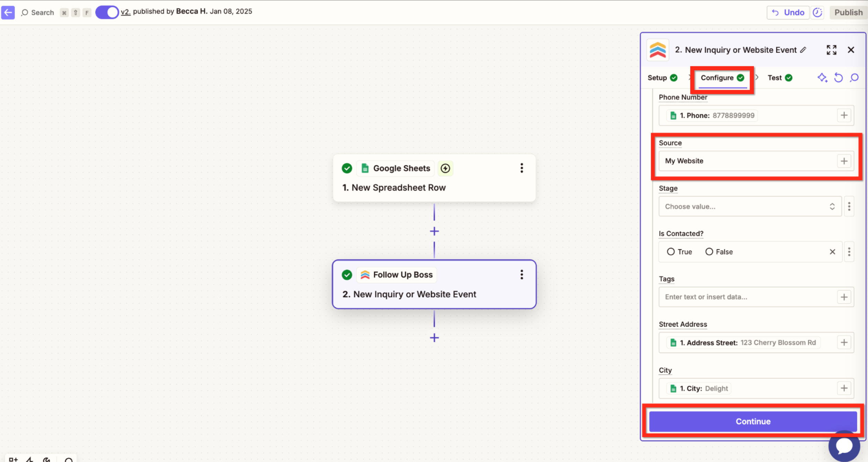Viewport: 868px width, 462px height.
Task: Click the Follow Up Boss app label
Action: point(397,274)
